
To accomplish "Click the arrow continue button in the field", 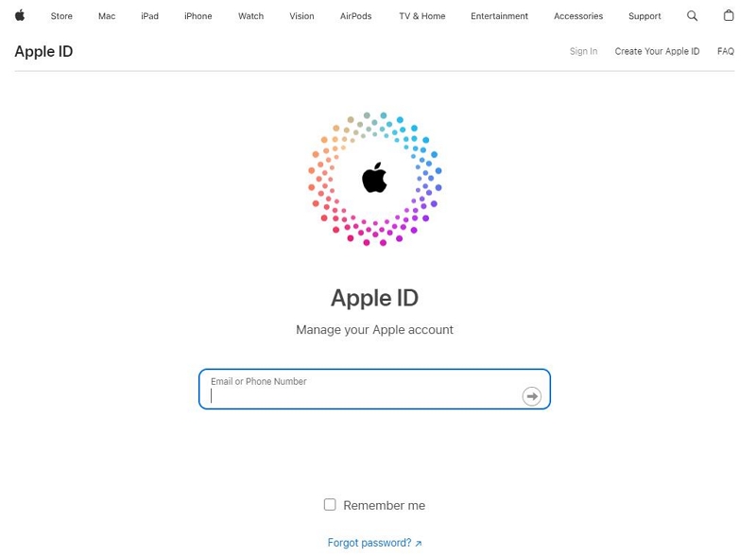I will click(531, 396).
